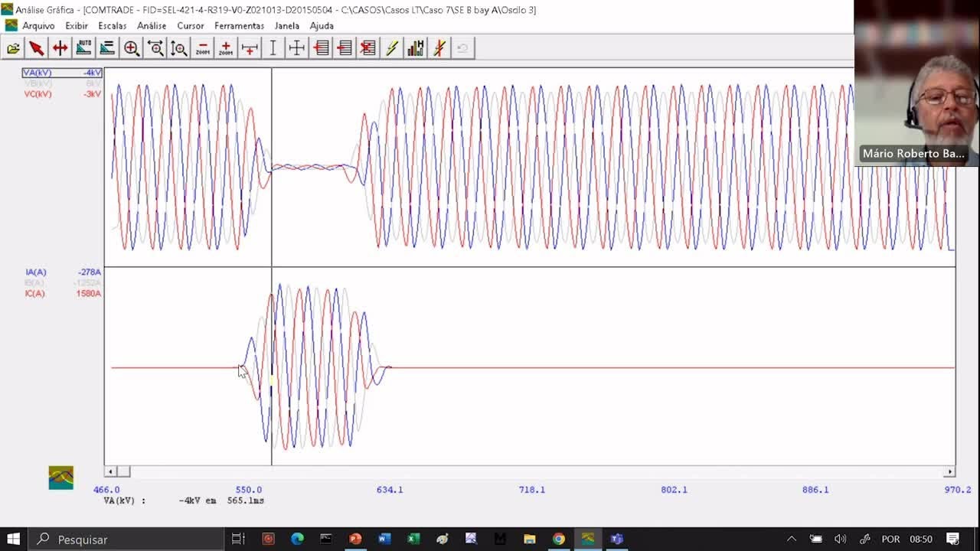Select the vertical cursor bar tool
Screen dimensions: 980x551
tap(273, 48)
